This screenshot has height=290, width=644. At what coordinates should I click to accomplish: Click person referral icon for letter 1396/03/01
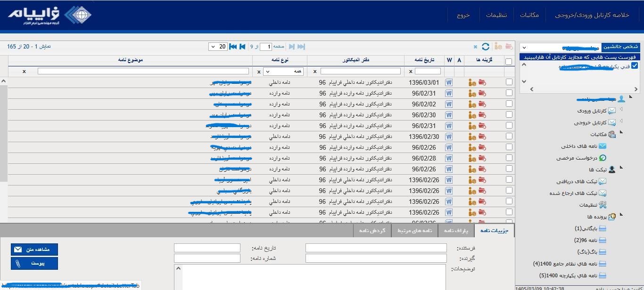pos(472,82)
